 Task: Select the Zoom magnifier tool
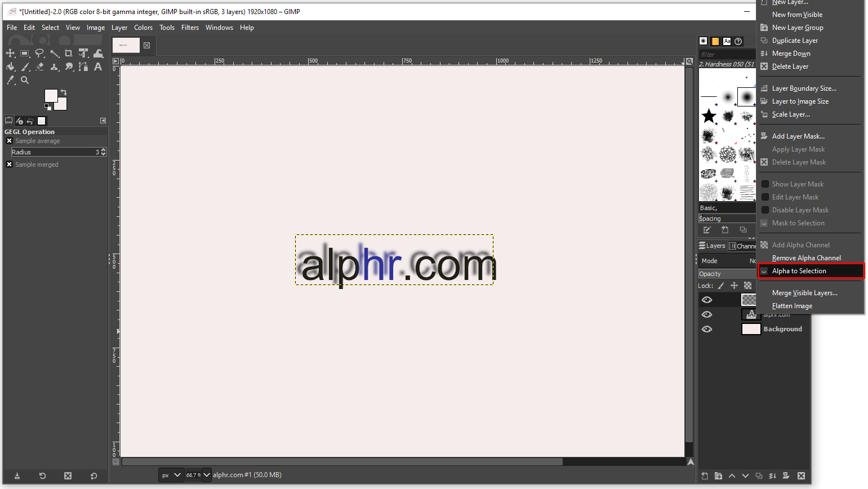pos(25,81)
